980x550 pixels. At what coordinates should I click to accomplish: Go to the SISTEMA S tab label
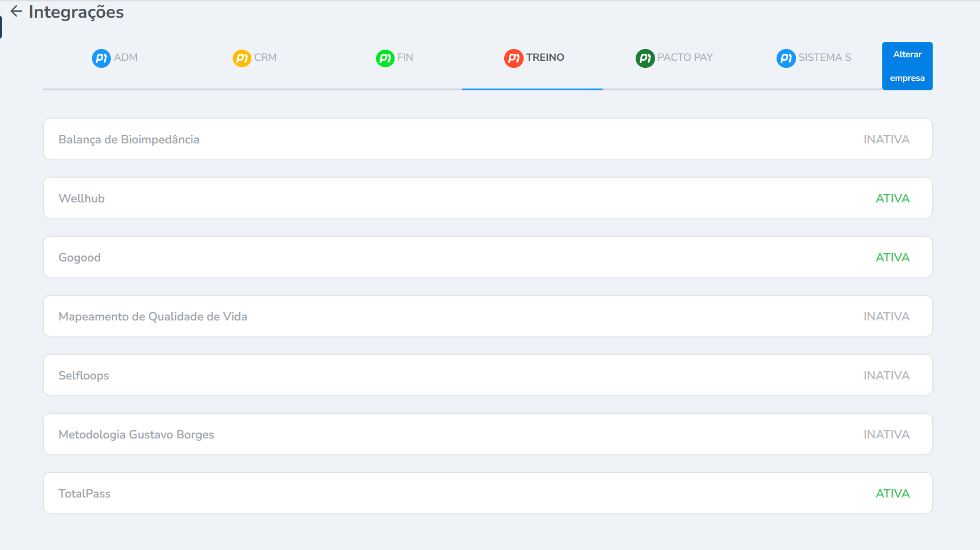824,57
